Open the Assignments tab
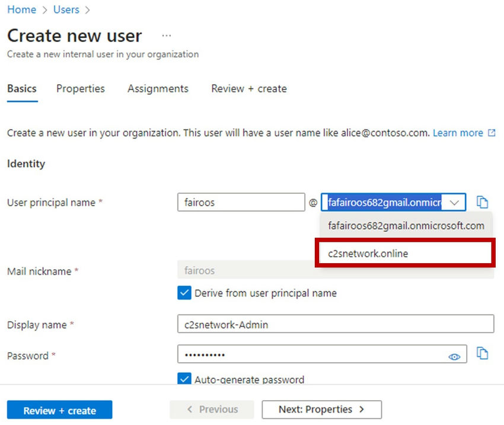504x425 pixels. pyautogui.click(x=158, y=89)
